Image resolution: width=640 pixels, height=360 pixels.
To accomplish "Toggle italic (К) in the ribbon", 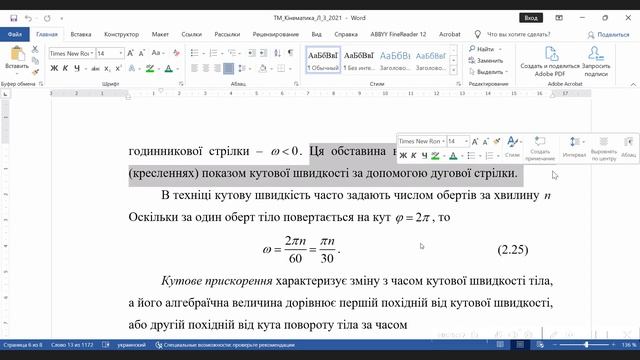I will point(65,69).
